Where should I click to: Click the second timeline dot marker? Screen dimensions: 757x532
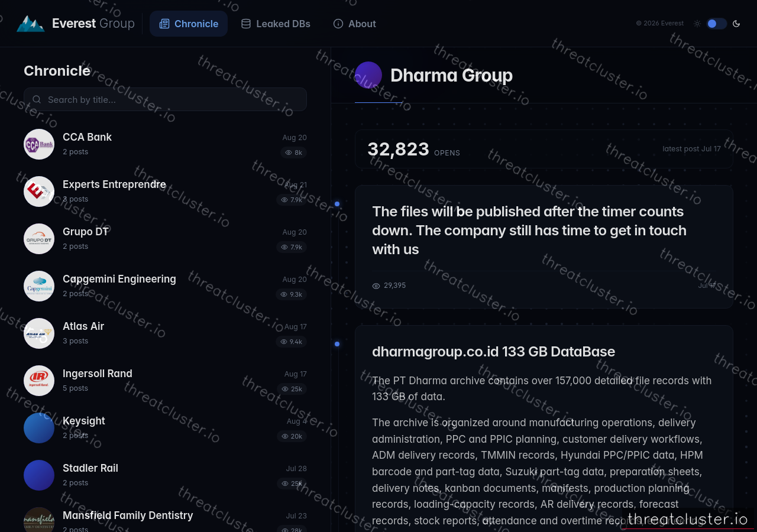(x=337, y=344)
